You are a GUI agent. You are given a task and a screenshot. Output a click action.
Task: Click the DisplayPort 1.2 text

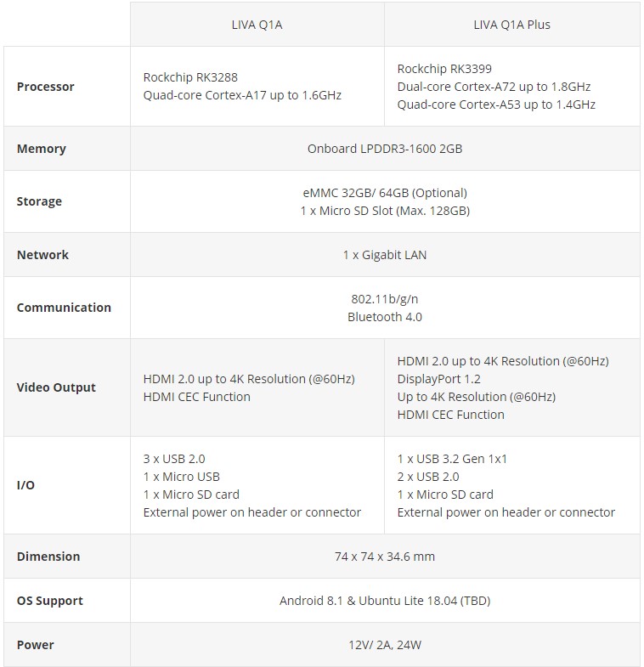click(x=439, y=379)
